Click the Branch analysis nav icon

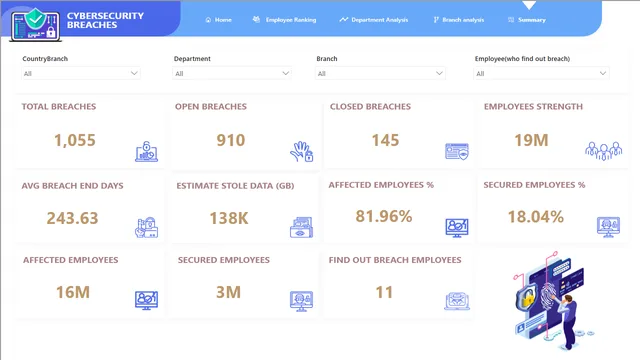(436, 20)
